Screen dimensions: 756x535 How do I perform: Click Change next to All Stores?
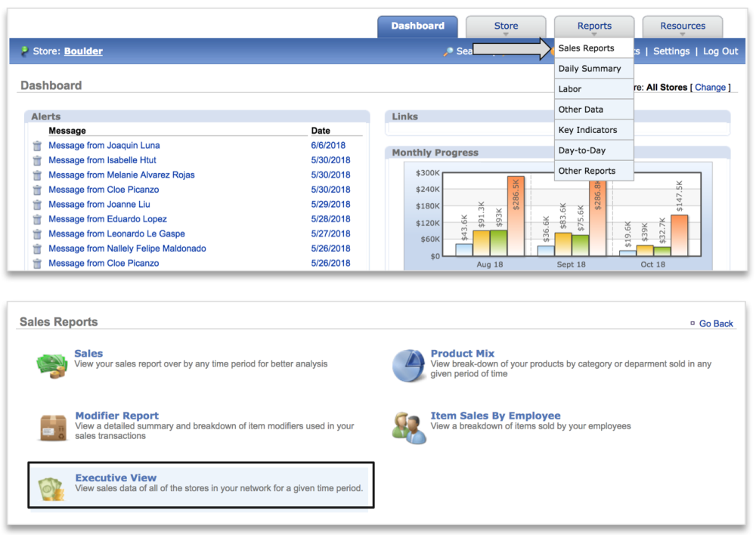click(710, 87)
